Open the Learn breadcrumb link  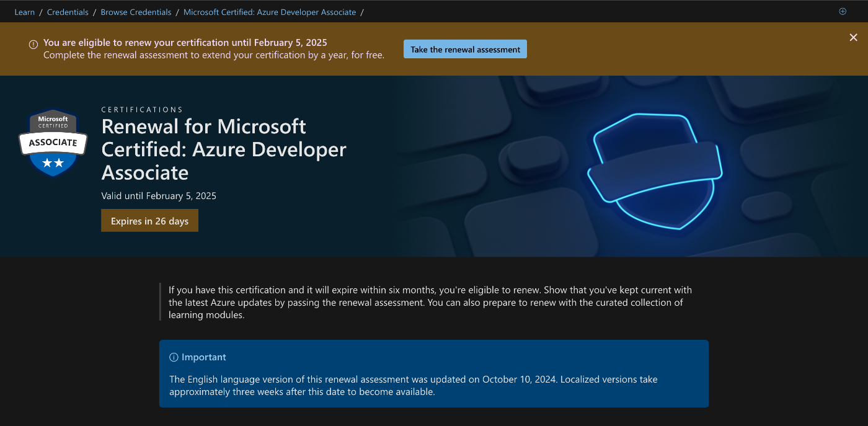25,12
